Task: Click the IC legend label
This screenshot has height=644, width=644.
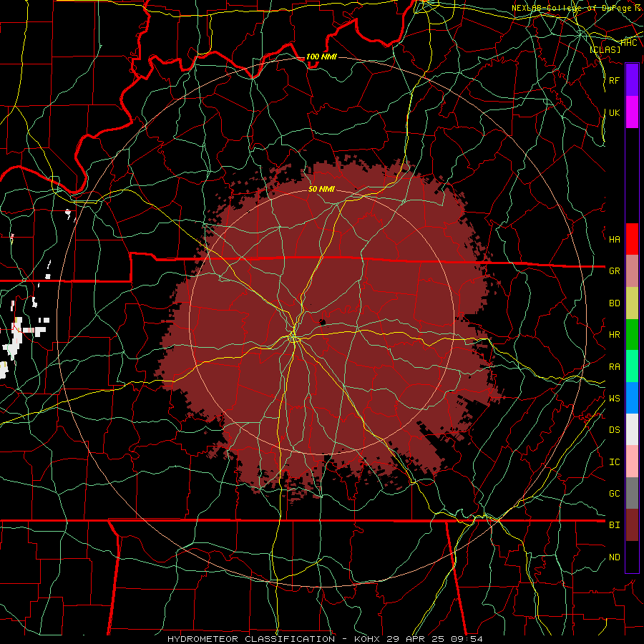Action: coord(614,462)
